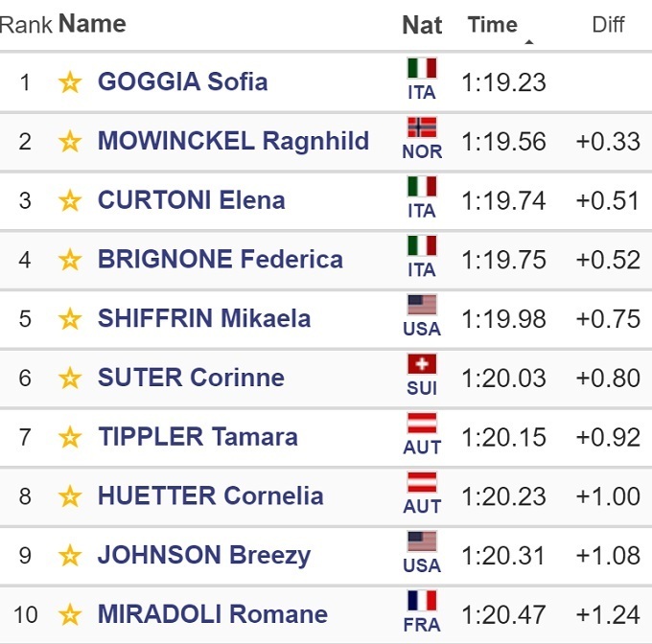652x644 pixels.
Task: Click the USA flag in JOHNSON's row
Action: [422, 542]
